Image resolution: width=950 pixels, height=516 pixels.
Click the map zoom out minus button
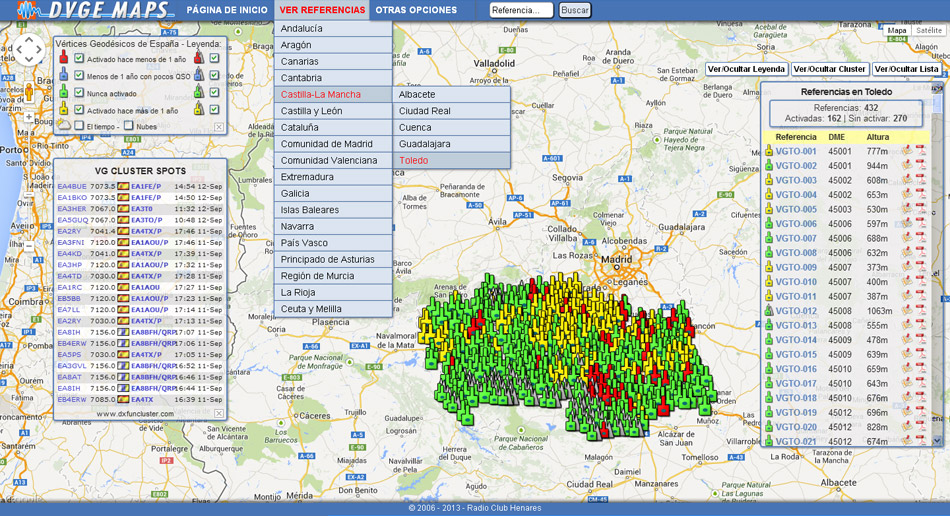tap(28, 246)
